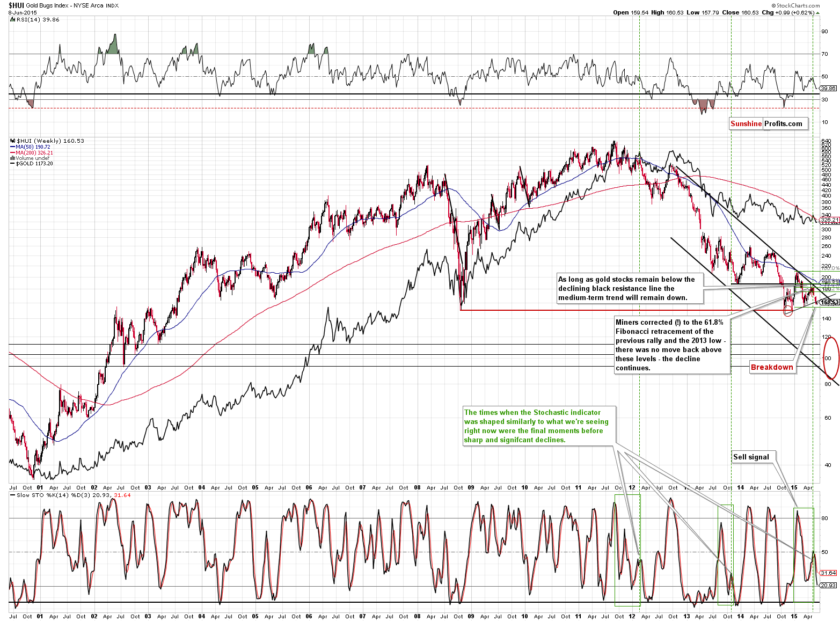Click the 31.64 red stochastic value tag

click(x=828, y=573)
